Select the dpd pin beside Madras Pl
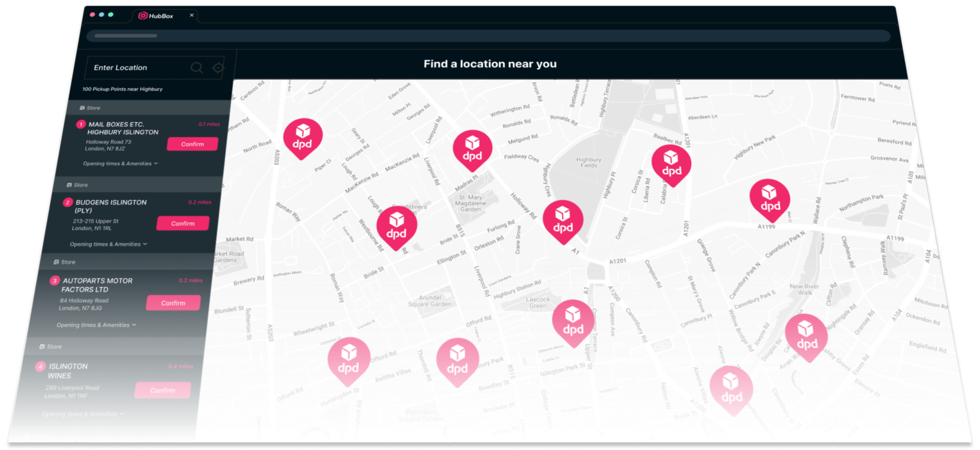The height and width of the screenshot is (450, 980). [473, 151]
